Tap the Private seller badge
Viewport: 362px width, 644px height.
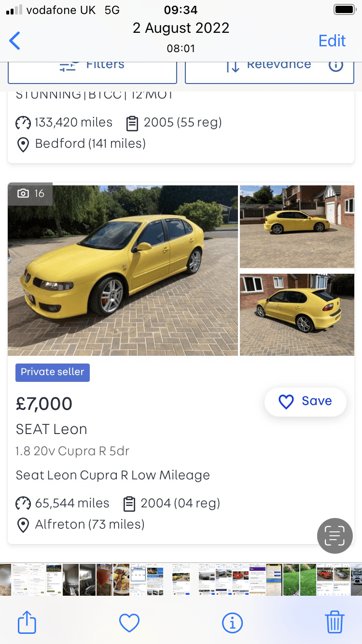click(x=53, y=372)
